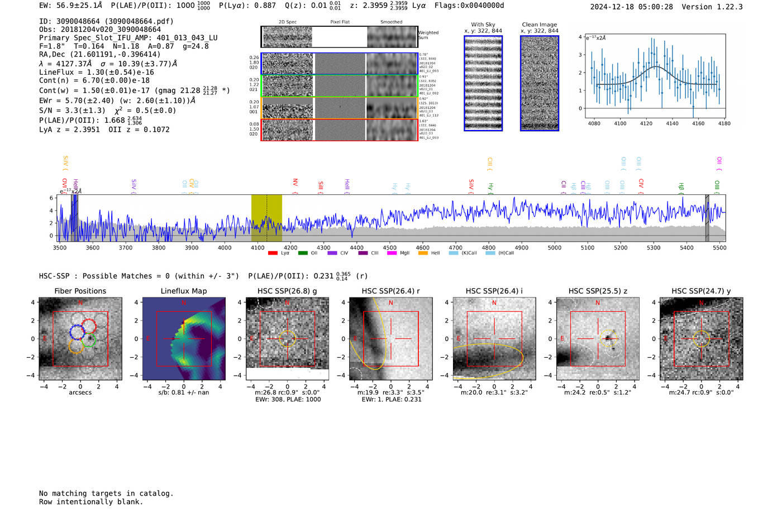Image resolution: width=782 pixels, height=532 pixels.
Task: Click the Clean Image panel
Action: coord(540,83)
